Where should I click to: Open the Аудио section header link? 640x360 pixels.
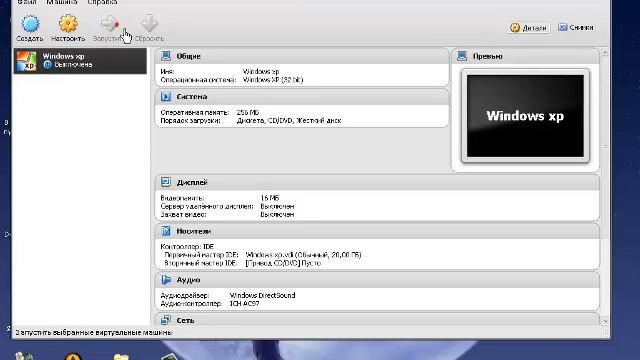pyautogui.click(x=188, y=280)
